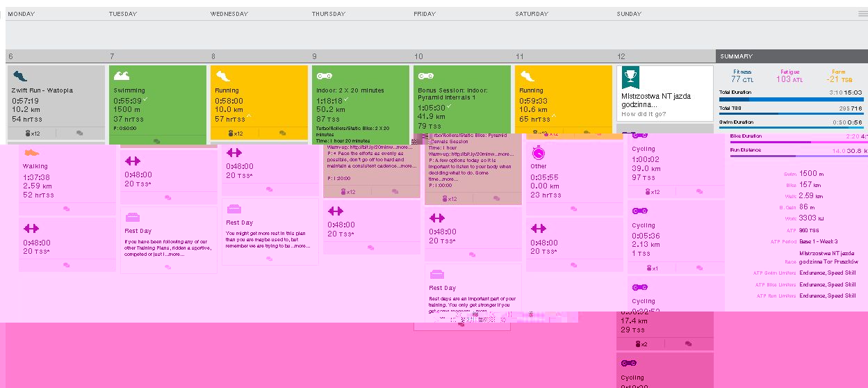
Task: Click the Total Duration progress bar
Action: 791,99
